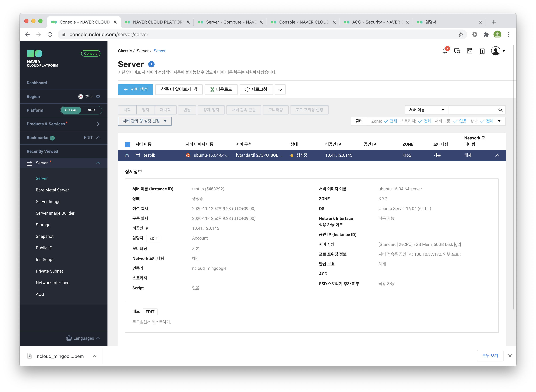Click the server name search input field
Viewport: 536px width, 392px height.
[x=472, y=110]
